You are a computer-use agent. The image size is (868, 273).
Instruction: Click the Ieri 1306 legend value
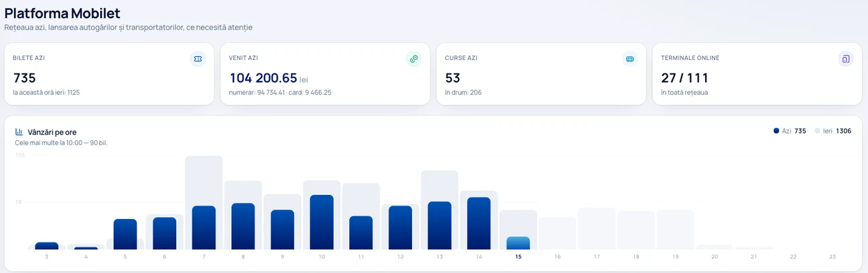843,131
